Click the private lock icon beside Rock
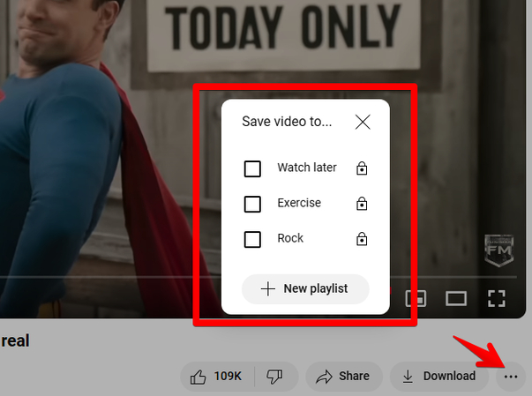 click(362, 239)
